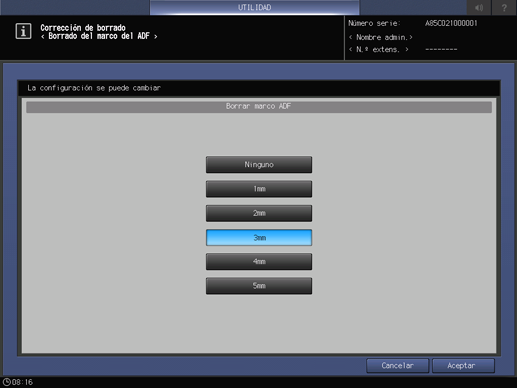Click the N.º extens. label
Screen dimensions: 517x388
click(379, 50)
